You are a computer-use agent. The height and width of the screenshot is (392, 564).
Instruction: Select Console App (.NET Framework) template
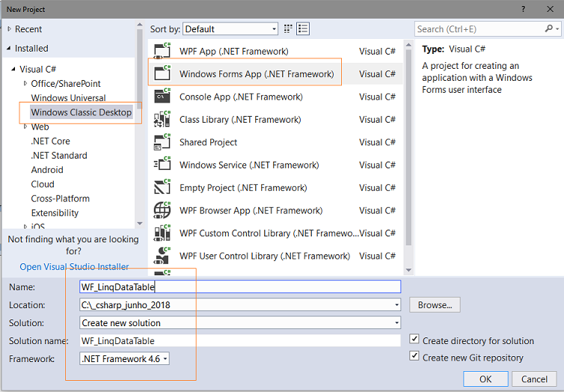(x=275, y=97)
